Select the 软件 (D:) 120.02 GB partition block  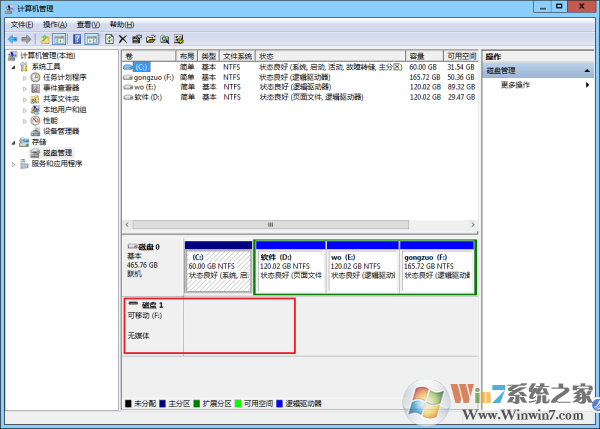pyautogui.click(x=291, y=267)
